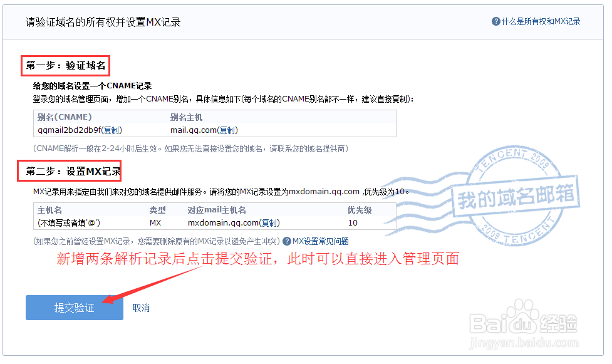Click the CNAME解析一般在2-24小时后生效 note
Screen dimensions: 612x364
[190, 148]
